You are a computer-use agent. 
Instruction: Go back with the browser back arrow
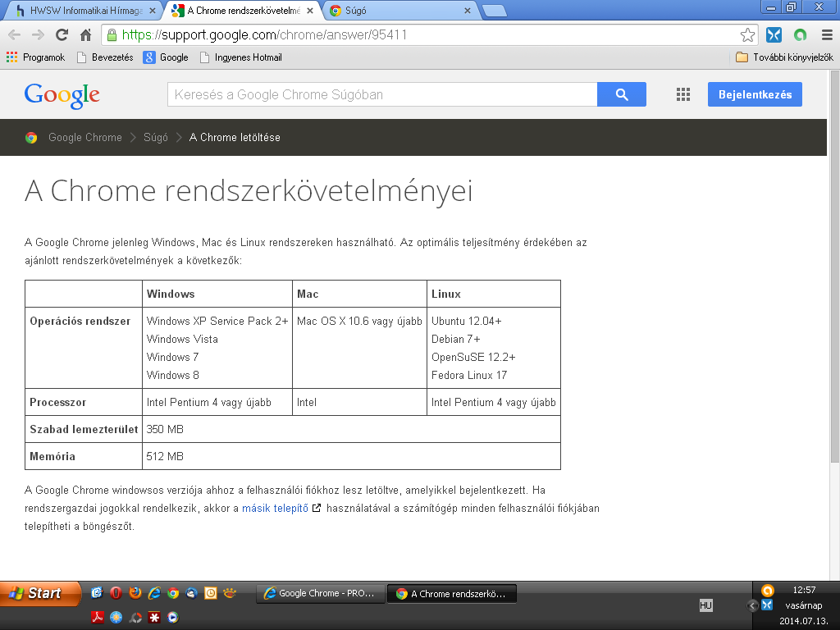(x=15, y=35)
